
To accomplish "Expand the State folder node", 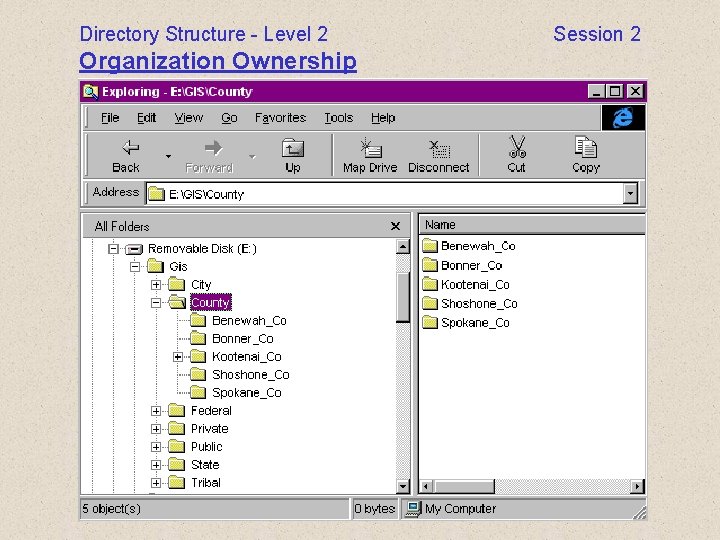I will point(156,465).
